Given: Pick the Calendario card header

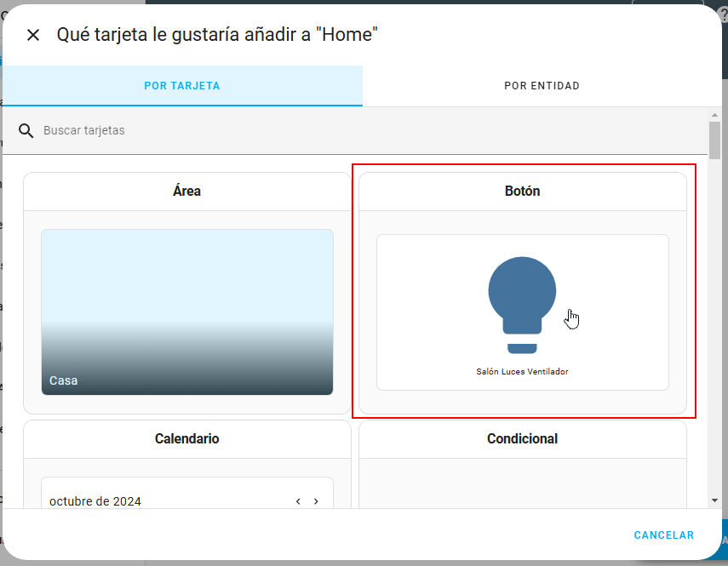Looking at the screenshot, I should [186, 439].
